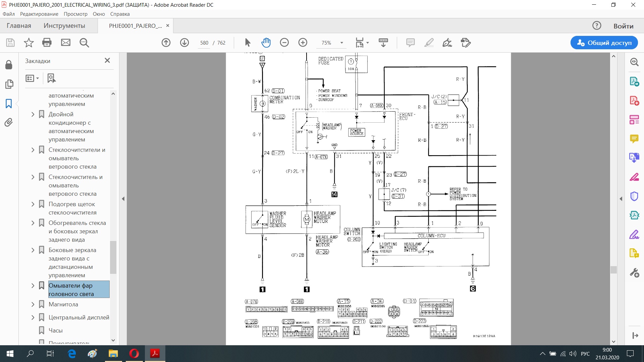The image size is (644, 362).
Task: Toggle the Bookmarks panel icon
Action: click(x=9, y=104)
